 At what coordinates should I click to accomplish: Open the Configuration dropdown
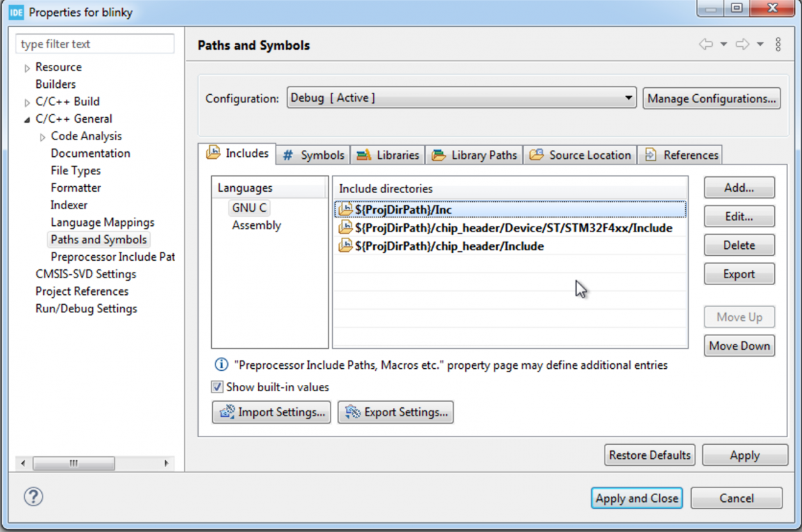pos(462,98)
